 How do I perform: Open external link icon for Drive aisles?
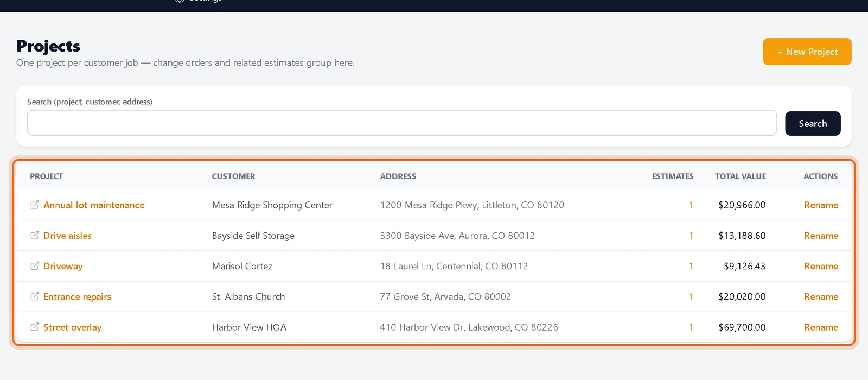35,235
